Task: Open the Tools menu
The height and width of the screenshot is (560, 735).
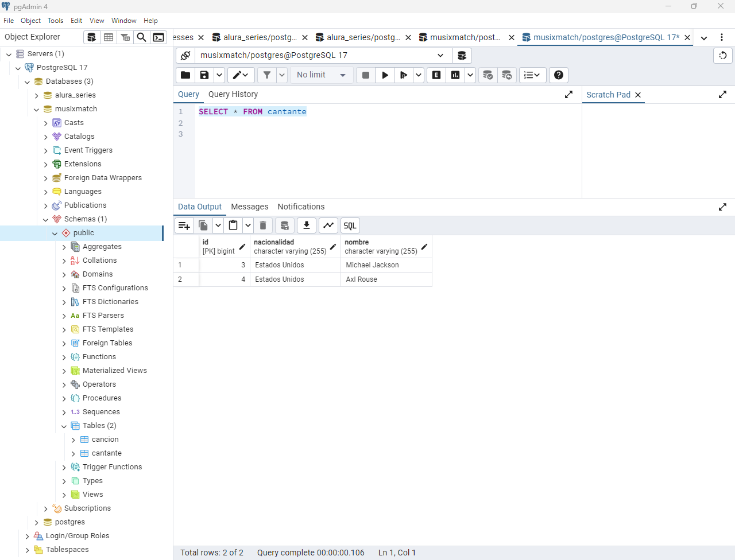Action: (x=56, y=21)
